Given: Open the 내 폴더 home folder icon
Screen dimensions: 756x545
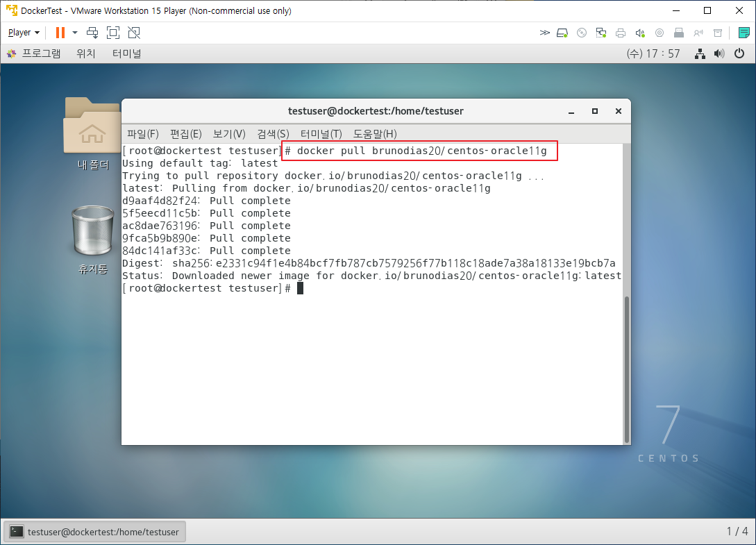Looking at the screenshot, I should [x=92, y=133].
